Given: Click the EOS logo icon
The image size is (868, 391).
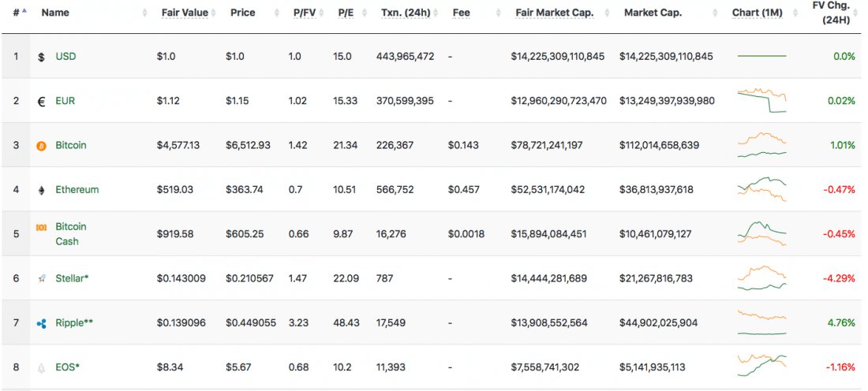Looking at the screenshot, I should coord(42,367).
